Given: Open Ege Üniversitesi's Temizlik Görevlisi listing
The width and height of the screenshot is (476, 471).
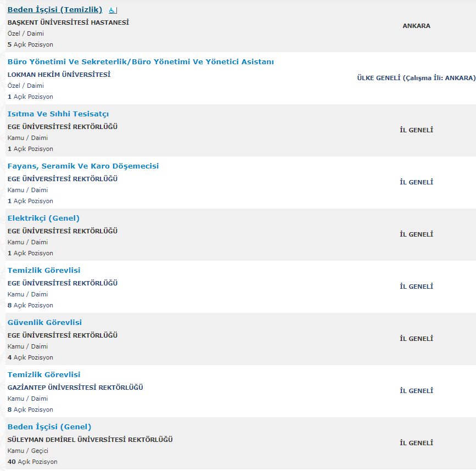Looking at the screenshot, I should click(x=44, y=271).
